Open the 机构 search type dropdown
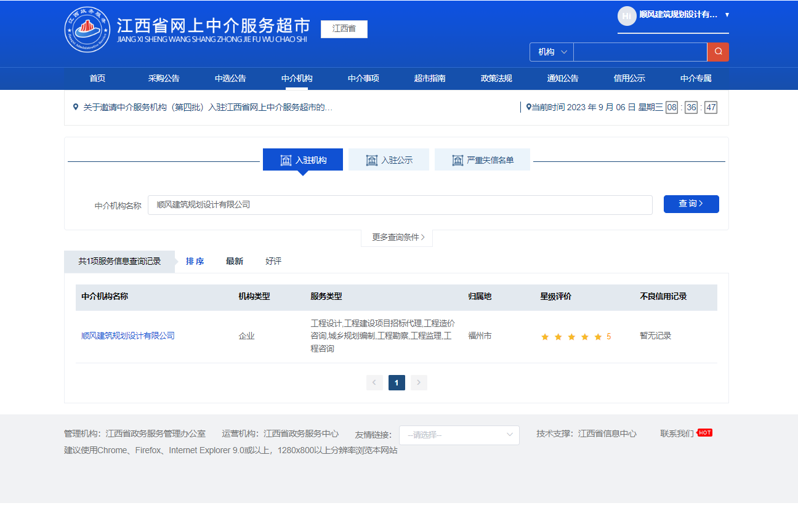The height and width of the screenshot is (532, 798). pyautogui.click(x=552, y=52)
